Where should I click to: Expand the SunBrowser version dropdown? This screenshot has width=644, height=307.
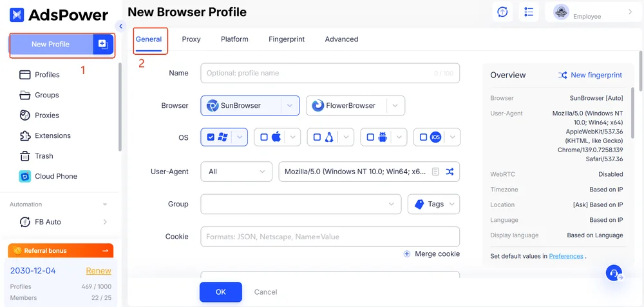(290, 106)
